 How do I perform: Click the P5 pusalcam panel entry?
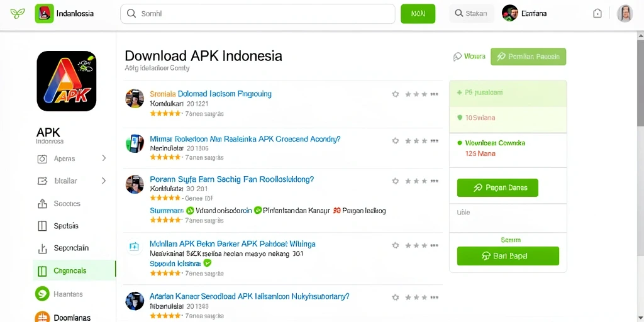click(x=508, y=93)
